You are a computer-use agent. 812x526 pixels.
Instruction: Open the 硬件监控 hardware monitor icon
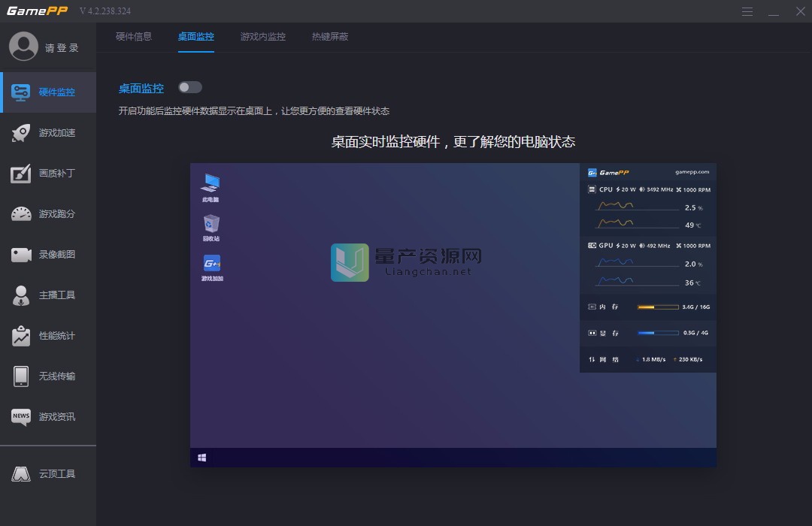point(21,92)
